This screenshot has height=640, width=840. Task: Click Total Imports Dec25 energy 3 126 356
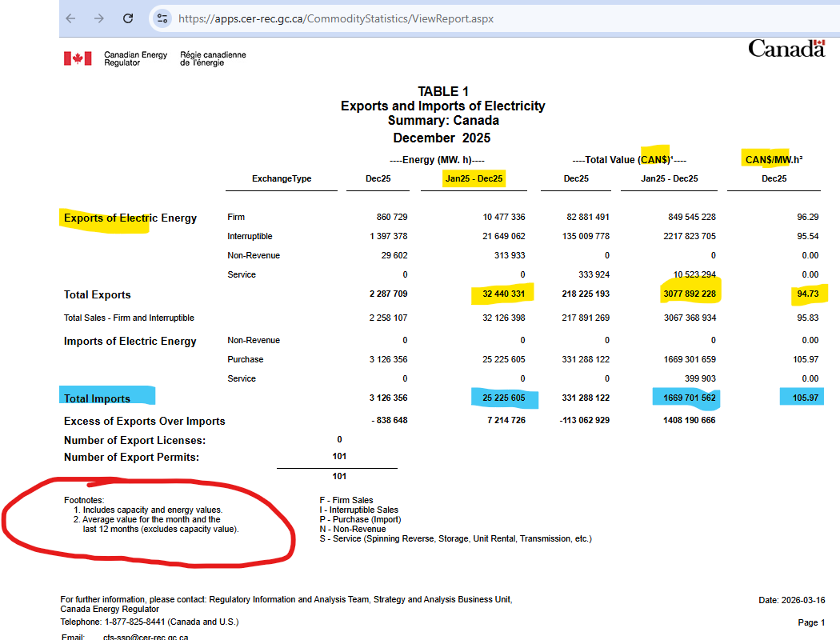[x=388, y=398]
